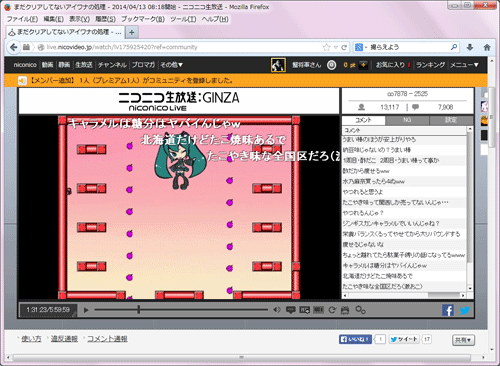Click the printer-like icon in the player bar

point(345,310)
